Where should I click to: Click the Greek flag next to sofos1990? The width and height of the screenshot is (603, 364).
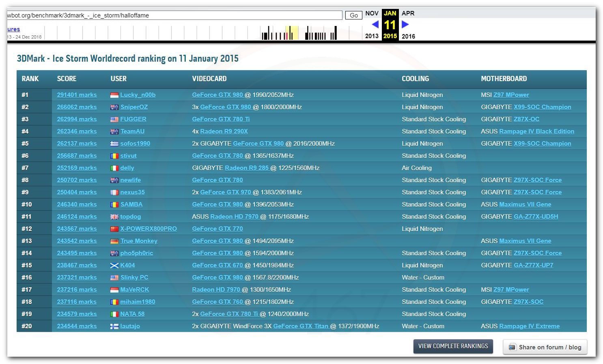tap(114, 144)
